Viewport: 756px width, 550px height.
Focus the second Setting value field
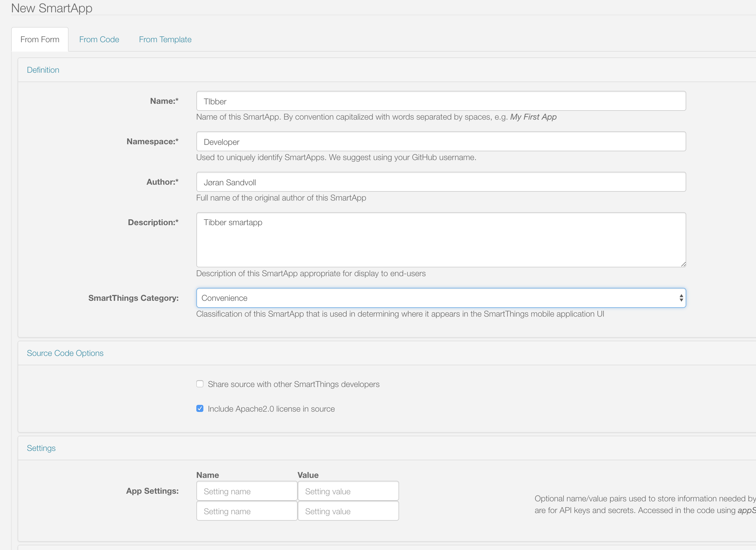coord(348,511)
